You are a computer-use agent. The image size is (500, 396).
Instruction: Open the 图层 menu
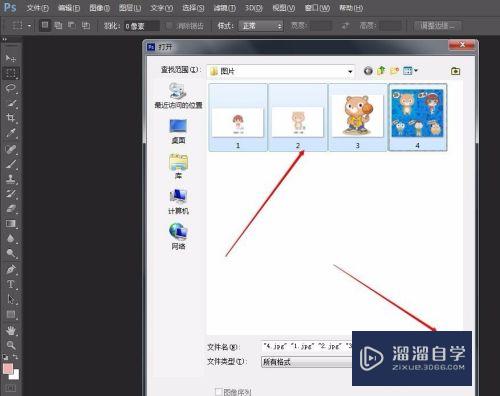(x=130, y=8)
